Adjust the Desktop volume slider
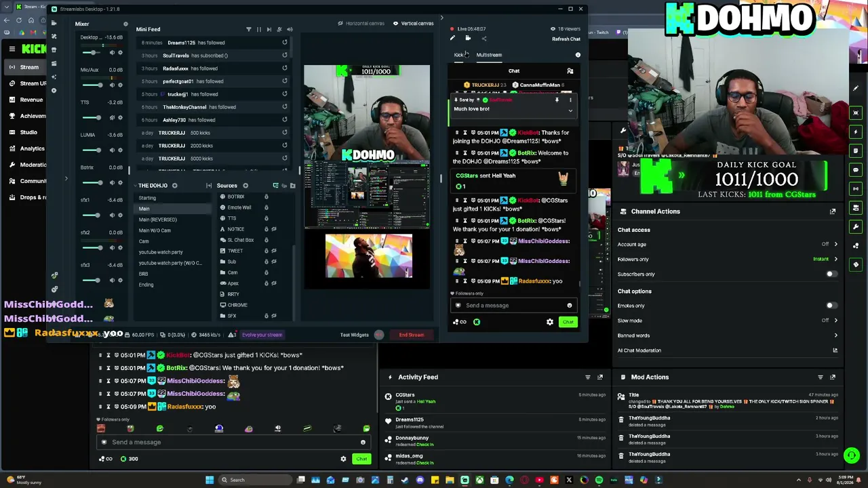 point(93,52)
